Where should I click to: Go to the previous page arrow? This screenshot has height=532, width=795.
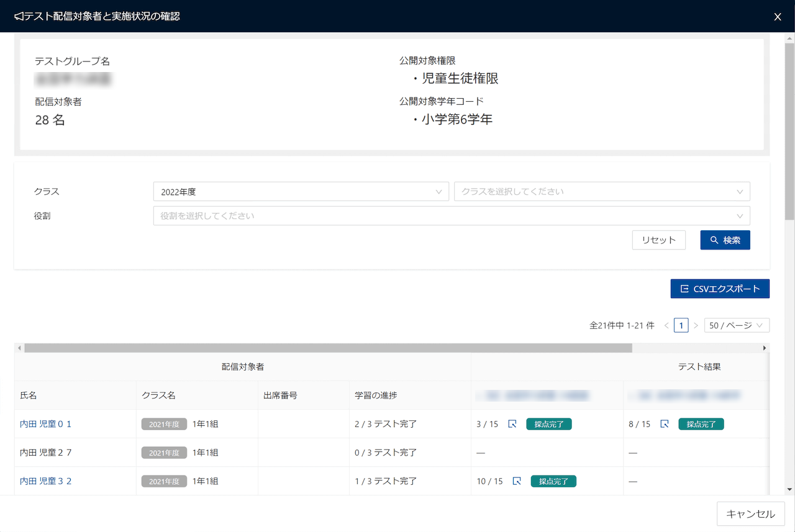point(666,325)
